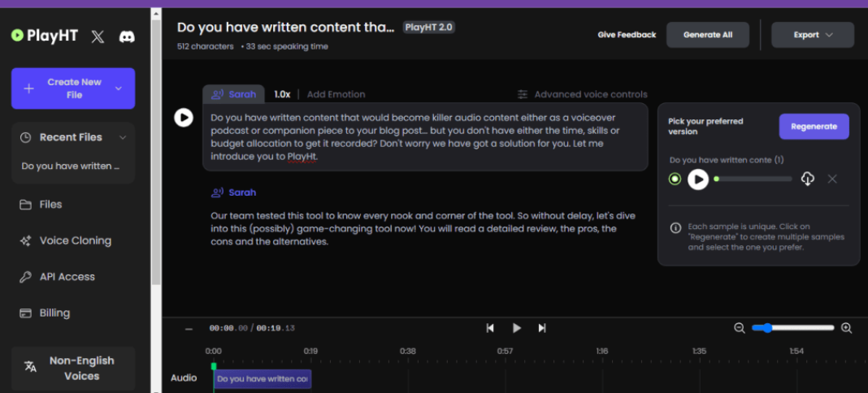Select the audio clip 'Do you have written co'

click(x=263, y=379)
